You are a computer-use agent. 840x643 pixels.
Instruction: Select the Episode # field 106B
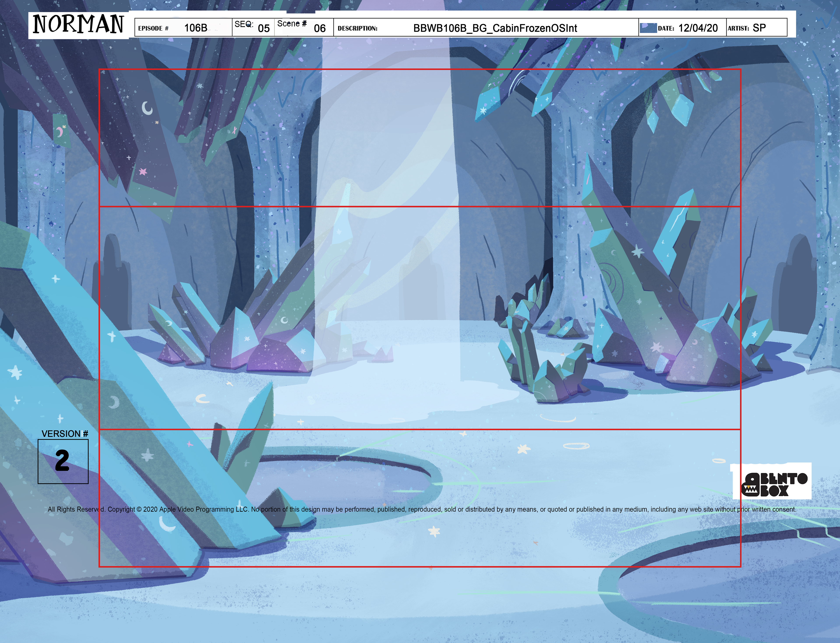click(x=196, y=28)
